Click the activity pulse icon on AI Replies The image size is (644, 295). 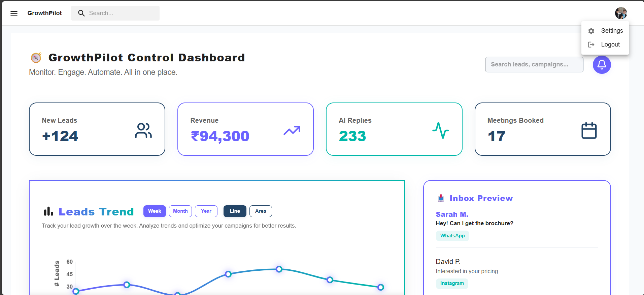point(440,130)
